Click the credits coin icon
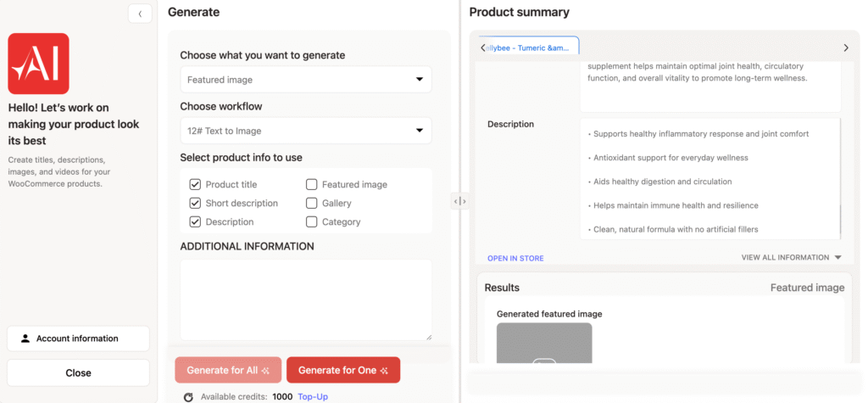 188,396
